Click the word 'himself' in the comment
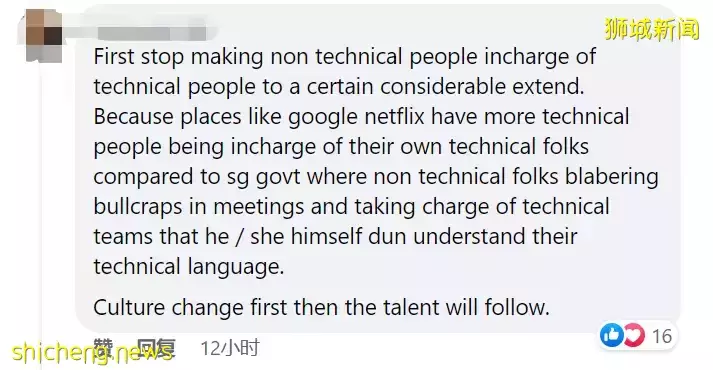 326,236
